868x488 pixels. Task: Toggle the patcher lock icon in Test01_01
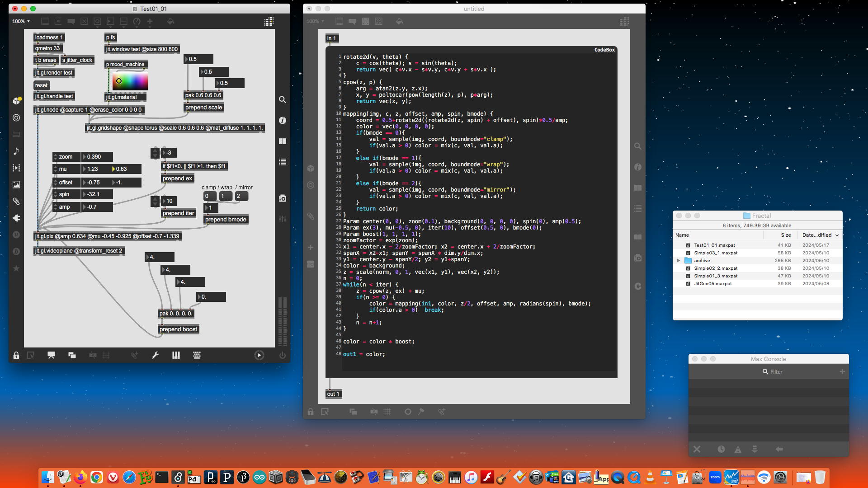tap(16, 355)
